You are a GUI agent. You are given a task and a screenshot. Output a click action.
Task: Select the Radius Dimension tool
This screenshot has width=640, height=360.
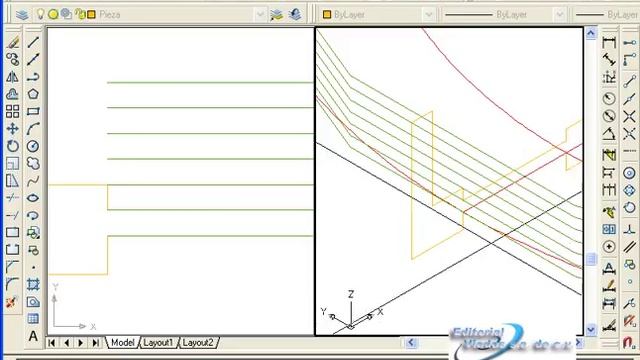pos(609,98)
